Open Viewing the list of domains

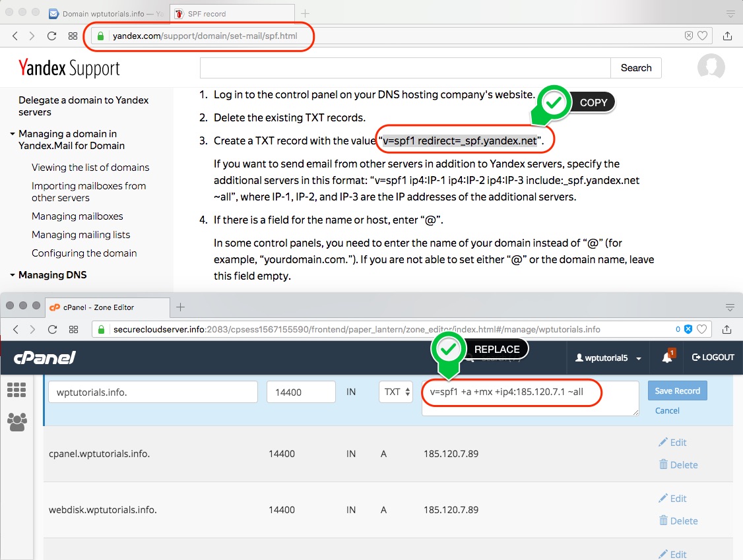(90, 168)
